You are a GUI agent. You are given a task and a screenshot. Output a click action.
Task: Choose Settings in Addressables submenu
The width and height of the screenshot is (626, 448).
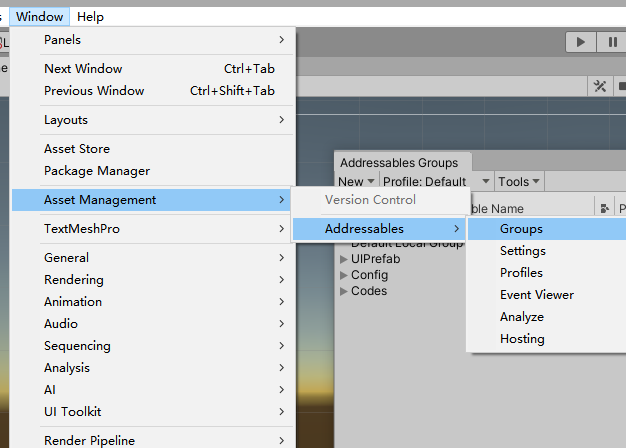547,251
